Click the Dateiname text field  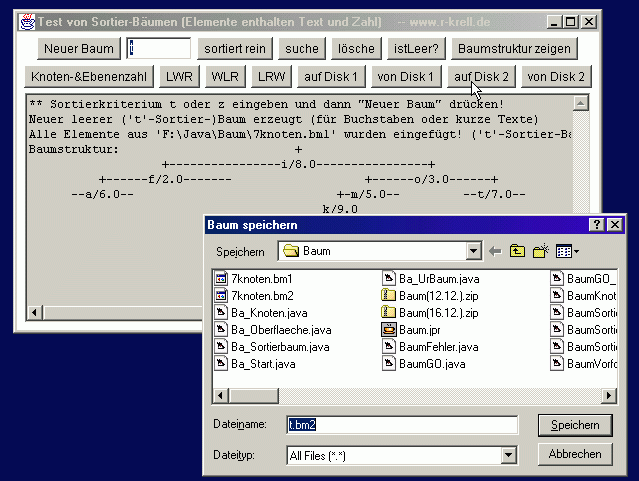coord(400,425)
